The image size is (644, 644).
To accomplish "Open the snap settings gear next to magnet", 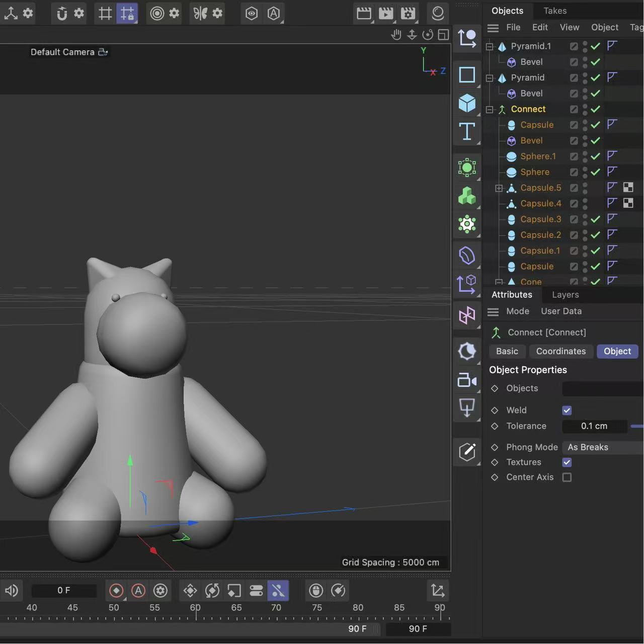I will pos(79,13).
